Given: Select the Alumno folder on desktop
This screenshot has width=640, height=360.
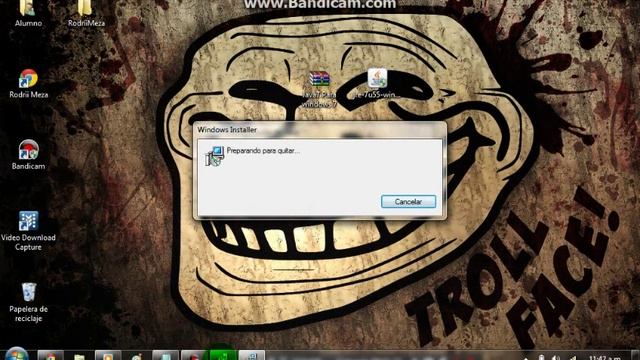Looking at the screenshot, I should click(x=28, y=13).
